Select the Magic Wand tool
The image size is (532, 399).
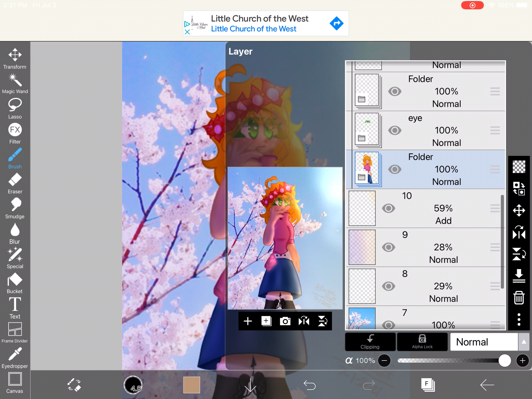(14, 83)
